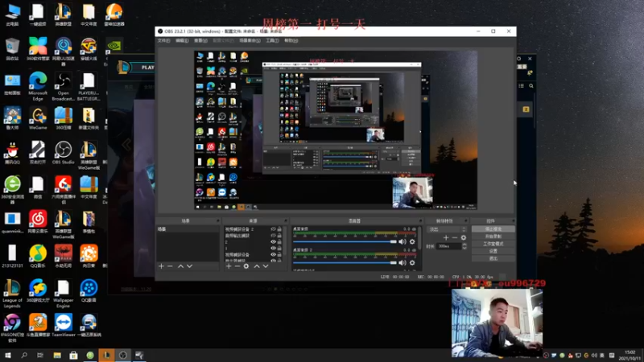Click the streaming button atop the controls panel

[493, 229]
